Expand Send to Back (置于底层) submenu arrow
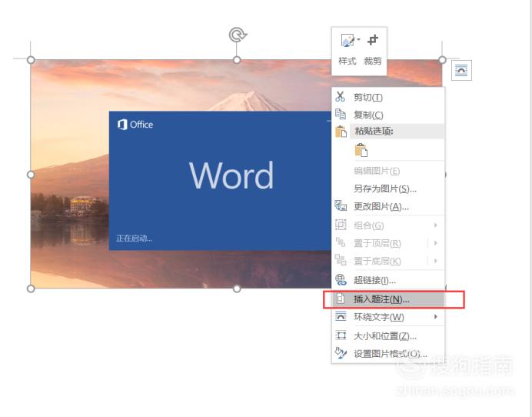Image resolution: width=532 pixels, height=417 pixels. coord(436,261)
